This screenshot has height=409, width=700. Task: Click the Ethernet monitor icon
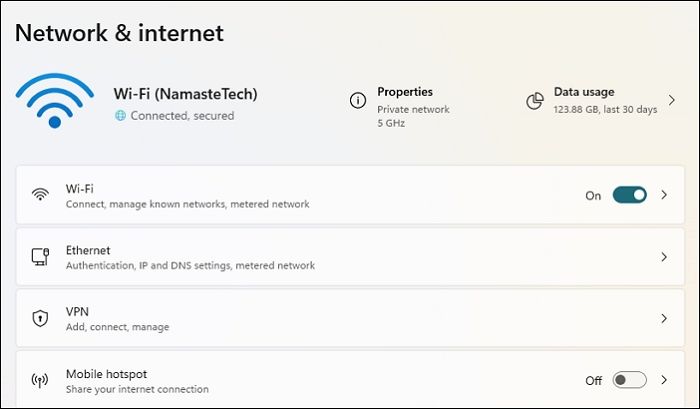[40, 257]
